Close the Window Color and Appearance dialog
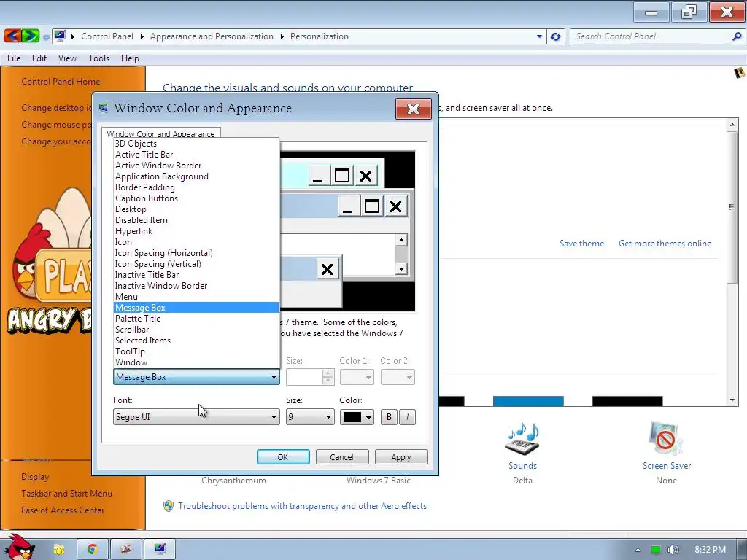Image resolution: width=747 pixels, height=560 pixels. pyautogui.click(x=413, y=109)
